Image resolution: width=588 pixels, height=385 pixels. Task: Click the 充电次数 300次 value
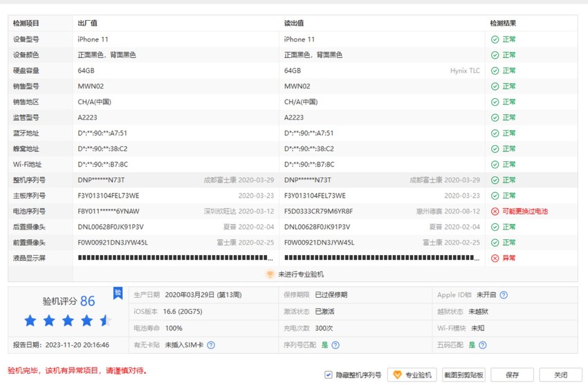tap(324, 328)
